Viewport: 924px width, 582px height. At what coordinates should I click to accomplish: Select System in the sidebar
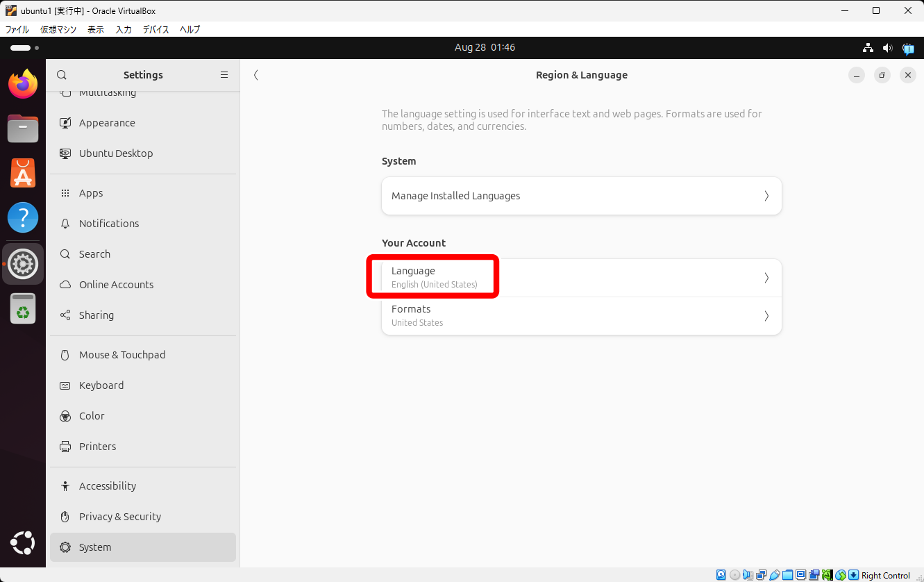[143, 547]
